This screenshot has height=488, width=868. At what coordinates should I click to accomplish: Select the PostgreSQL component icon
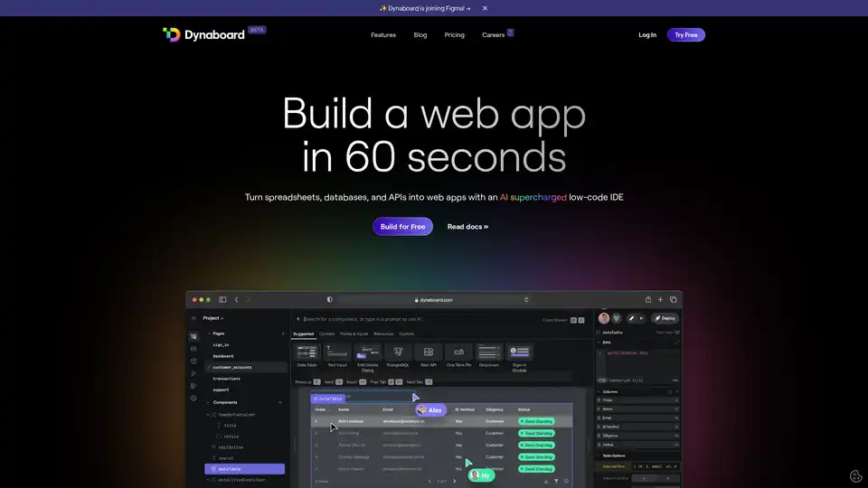tap(399, 352)
